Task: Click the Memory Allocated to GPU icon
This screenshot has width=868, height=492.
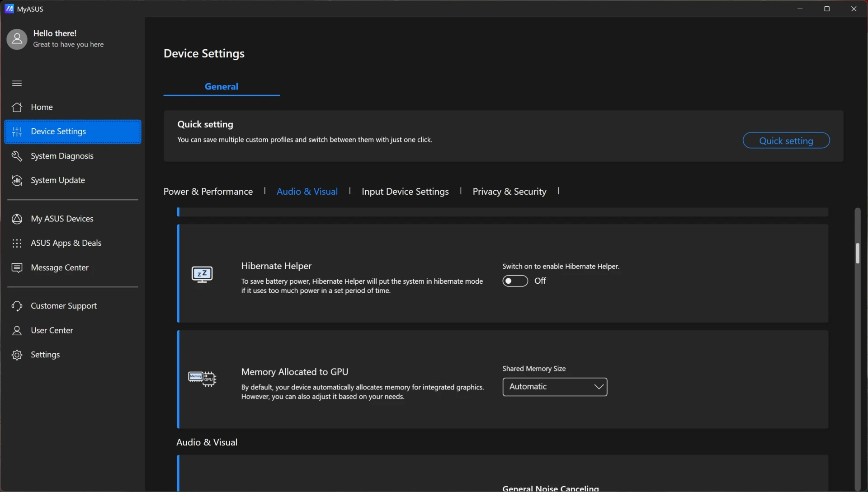Action: [x=202, y=379]
